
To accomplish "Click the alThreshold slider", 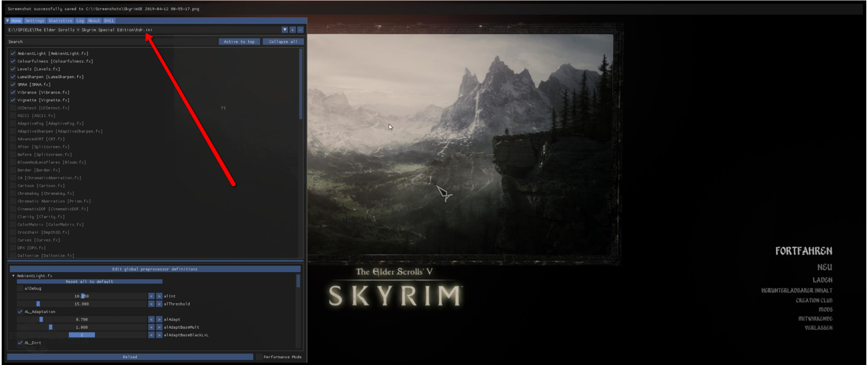I will pyautogui.click(x=82, y=304).
